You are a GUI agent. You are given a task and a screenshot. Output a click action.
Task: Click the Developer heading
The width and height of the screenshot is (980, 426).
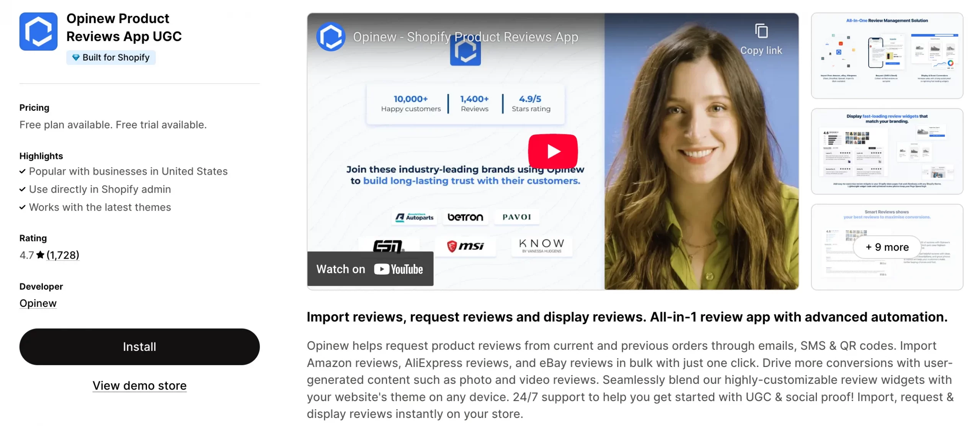click(x=41, y=287)
